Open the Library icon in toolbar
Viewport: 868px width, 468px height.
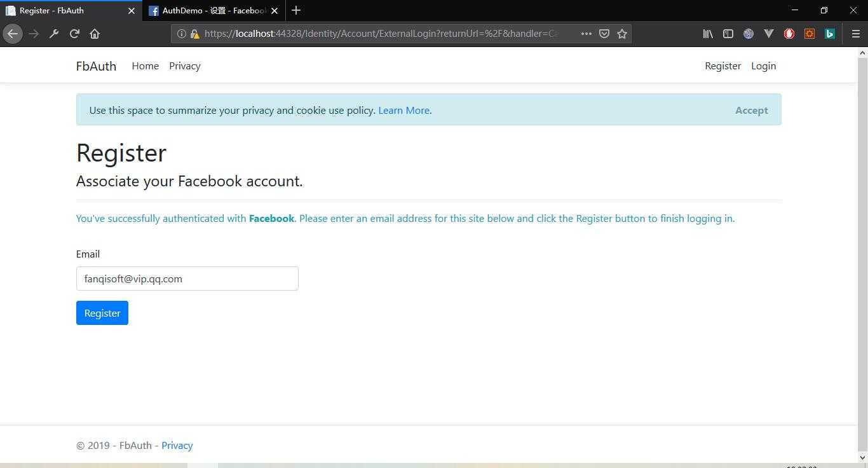tap(708, 34)
